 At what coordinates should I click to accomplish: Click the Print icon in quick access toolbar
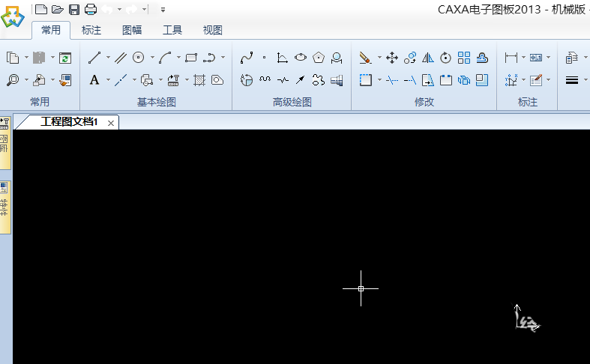coord(91,10)
